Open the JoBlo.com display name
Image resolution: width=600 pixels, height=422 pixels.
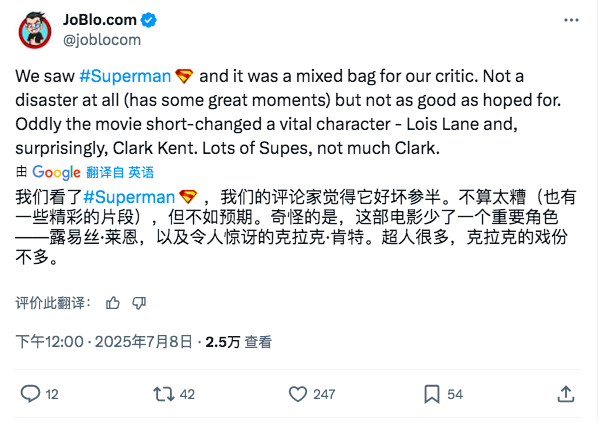(x=99, y=20)
